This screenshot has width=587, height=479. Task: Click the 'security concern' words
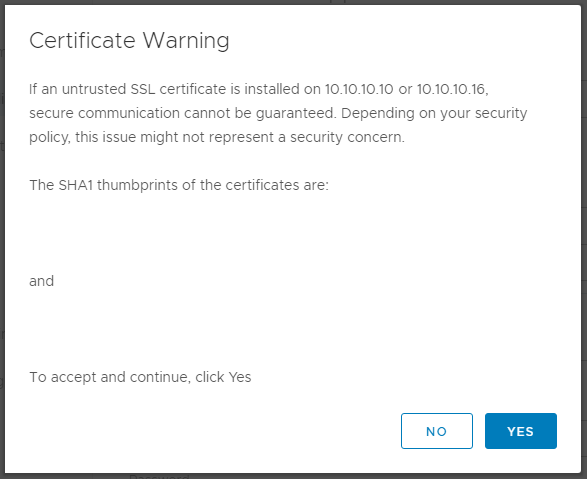pos(346,137)
